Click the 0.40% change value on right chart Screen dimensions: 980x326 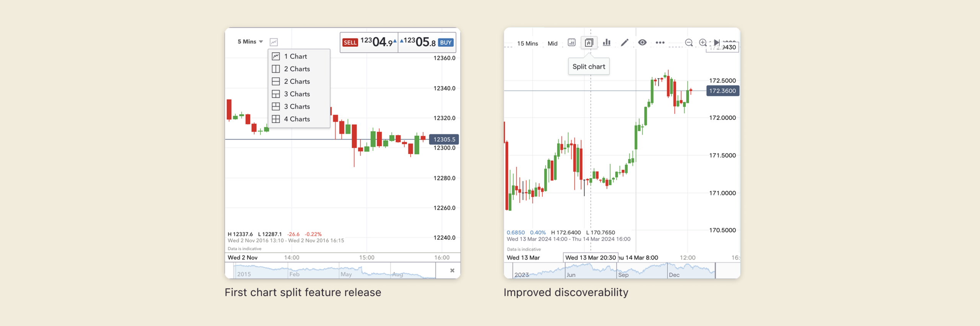pyautogui.click(x=538, y=232)
